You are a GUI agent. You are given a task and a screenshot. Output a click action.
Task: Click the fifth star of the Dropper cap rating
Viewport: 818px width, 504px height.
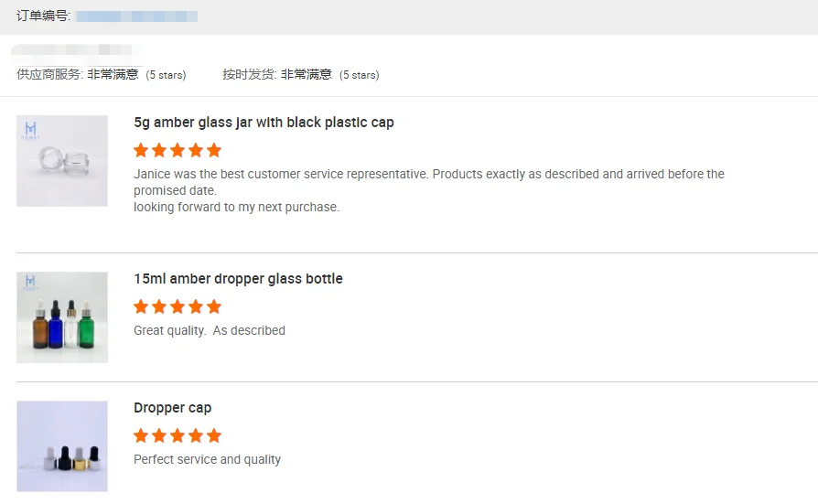pos(214,435)
